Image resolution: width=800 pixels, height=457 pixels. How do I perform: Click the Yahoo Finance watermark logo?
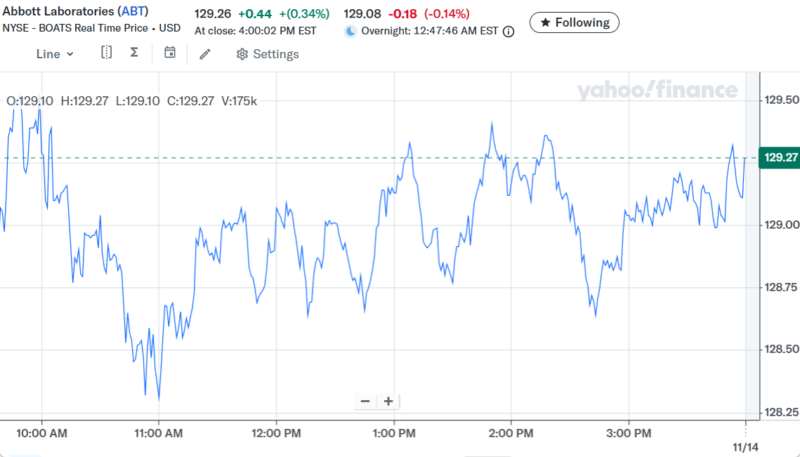click(656, 91)
